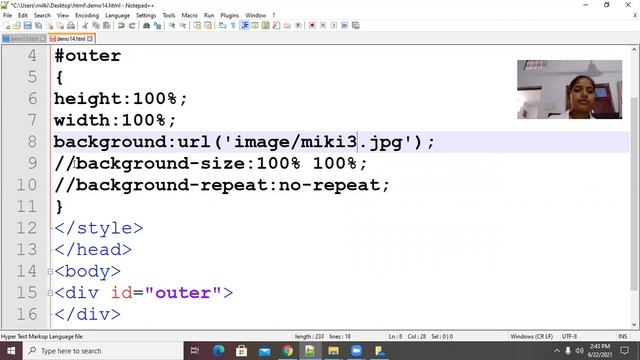Click the Cut scissors icon

[x=85, y=25]
